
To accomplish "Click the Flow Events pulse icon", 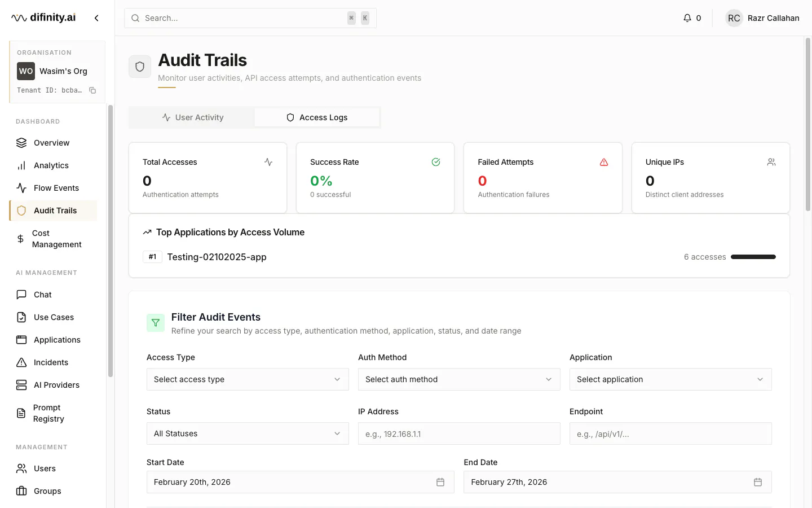I will [21, 188].
